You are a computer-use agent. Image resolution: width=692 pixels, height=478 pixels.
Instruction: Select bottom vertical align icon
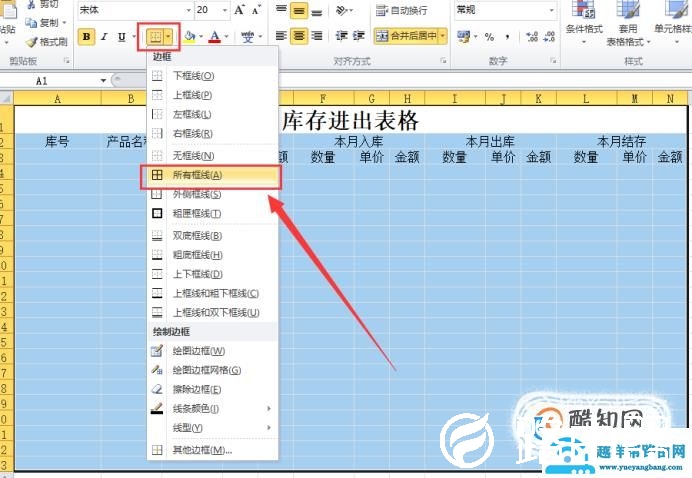point(316,11)
